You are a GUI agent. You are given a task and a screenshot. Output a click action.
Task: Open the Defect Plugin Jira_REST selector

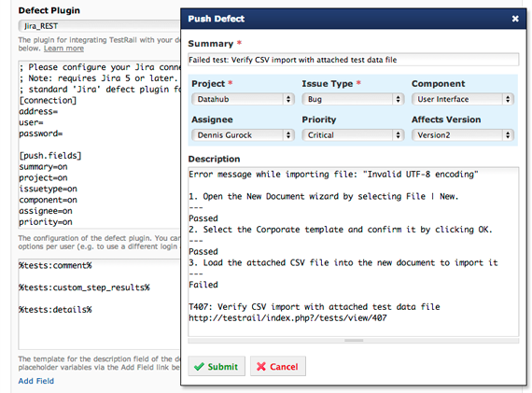pos(99,26)
